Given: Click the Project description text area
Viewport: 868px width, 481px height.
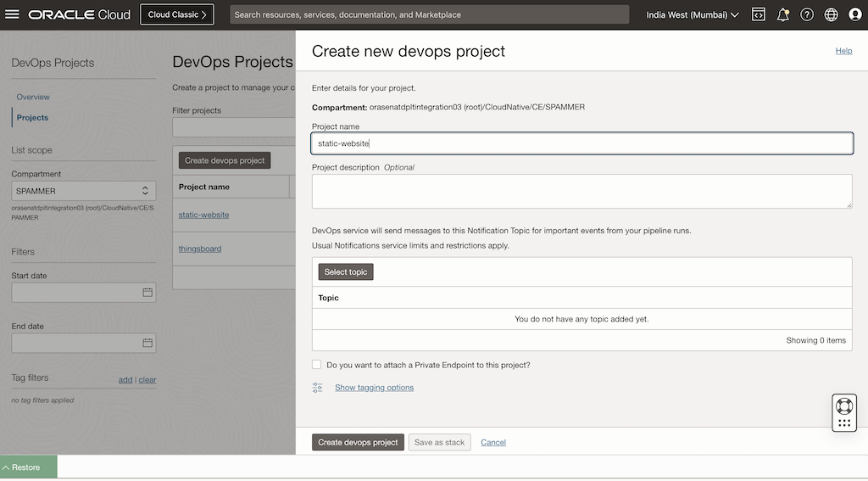Looking at the screenshot, I should click(581, 191).
